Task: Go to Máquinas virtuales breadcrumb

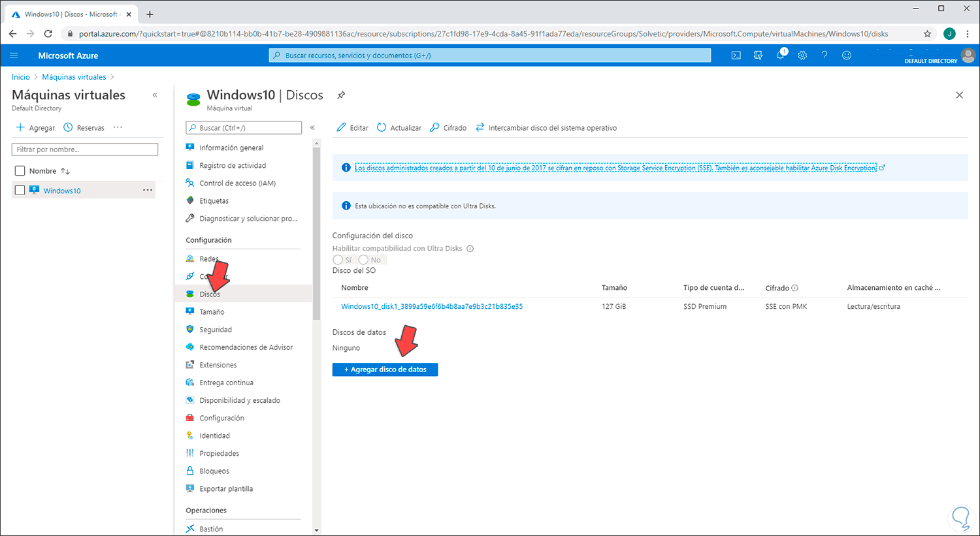Action: click(x=74, y=77)
